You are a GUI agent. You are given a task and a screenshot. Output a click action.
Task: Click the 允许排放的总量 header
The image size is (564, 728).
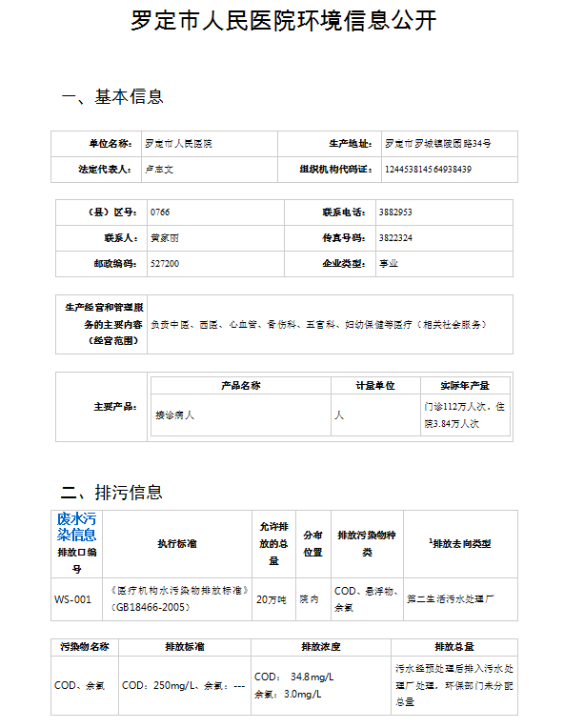coord(273,544)
